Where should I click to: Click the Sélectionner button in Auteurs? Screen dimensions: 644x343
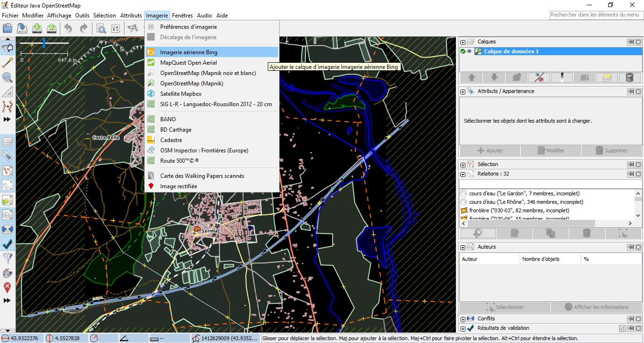coord(504,307)
